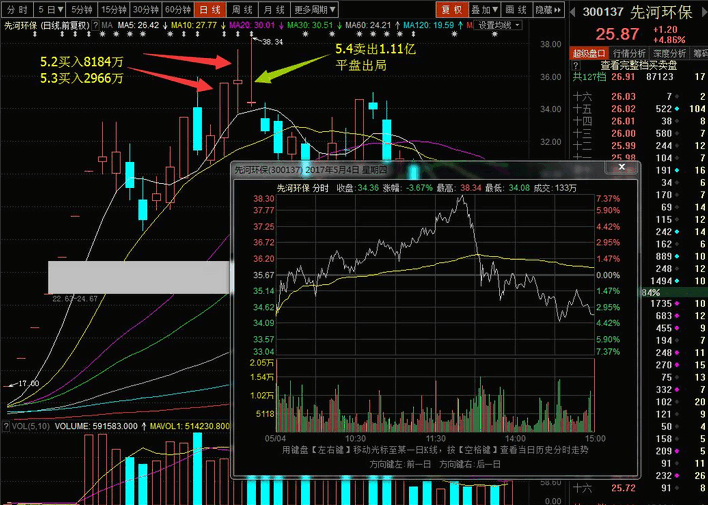Click 涨幅:-3.67% in popup header

tap(408, 188)
